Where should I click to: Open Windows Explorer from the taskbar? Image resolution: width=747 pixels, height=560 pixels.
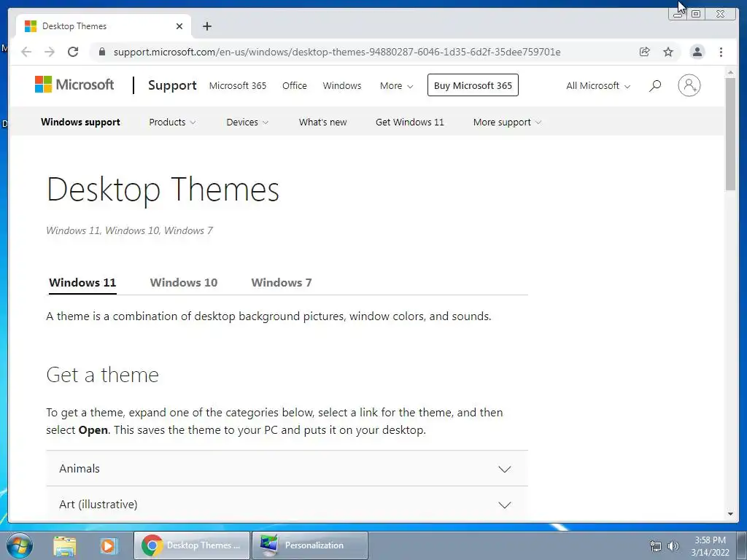point(65,545)
